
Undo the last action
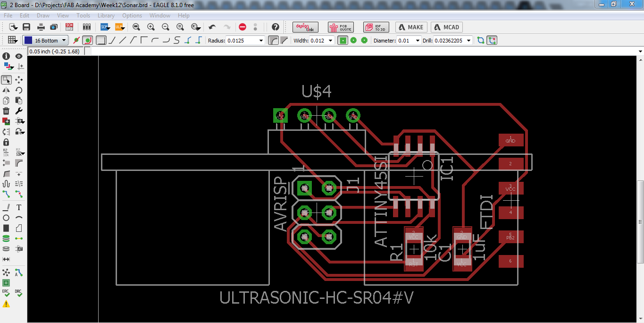212,27
